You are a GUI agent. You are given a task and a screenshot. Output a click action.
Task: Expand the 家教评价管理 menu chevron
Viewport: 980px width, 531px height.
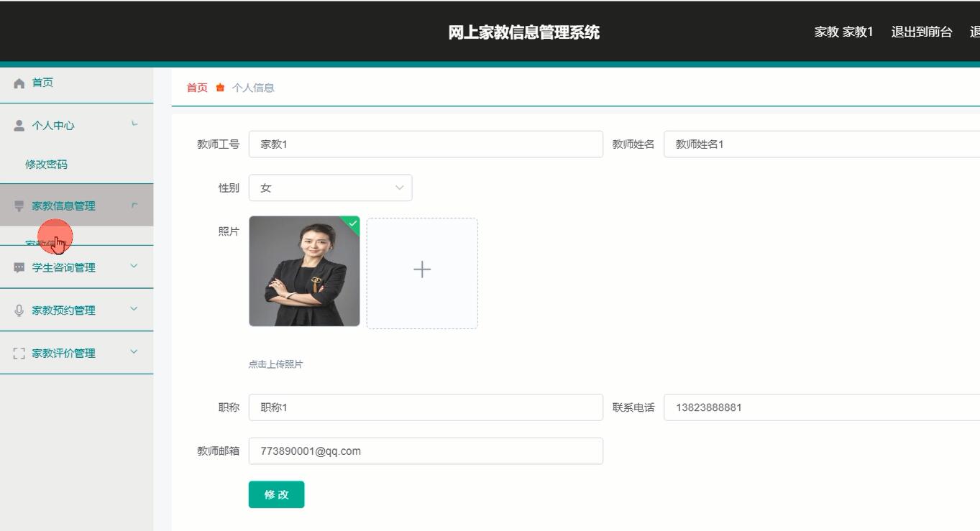point(134,352)
